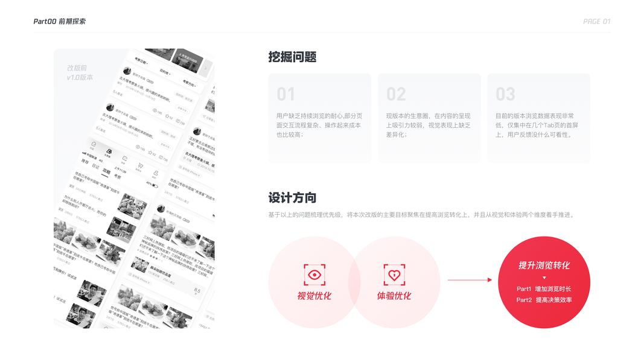Switch to the 日记 tab in mockup
Screen dimensions: 644x362
click(96, 167)
